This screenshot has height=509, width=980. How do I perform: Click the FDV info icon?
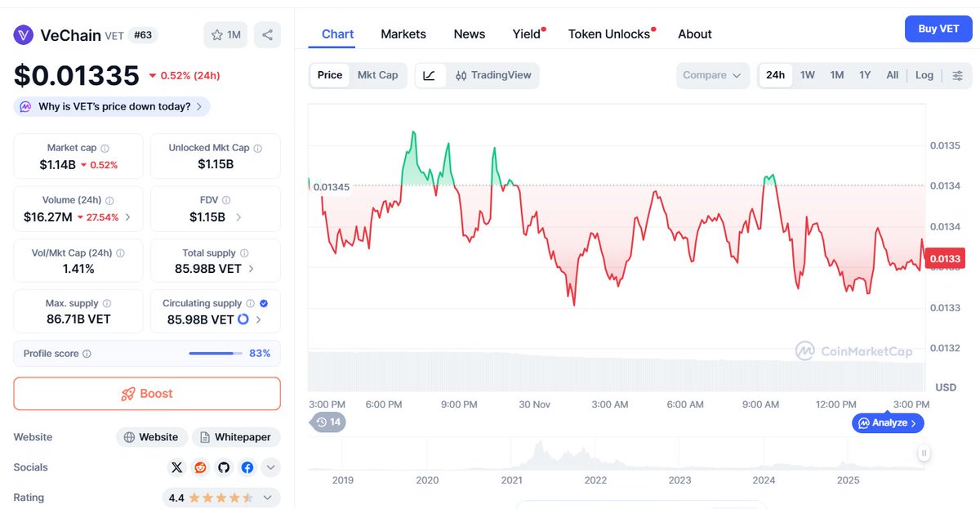[226, 201]
